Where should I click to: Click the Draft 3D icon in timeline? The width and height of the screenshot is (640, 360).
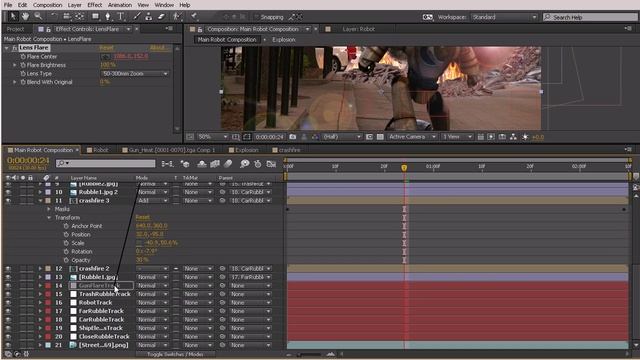(185, 164)
